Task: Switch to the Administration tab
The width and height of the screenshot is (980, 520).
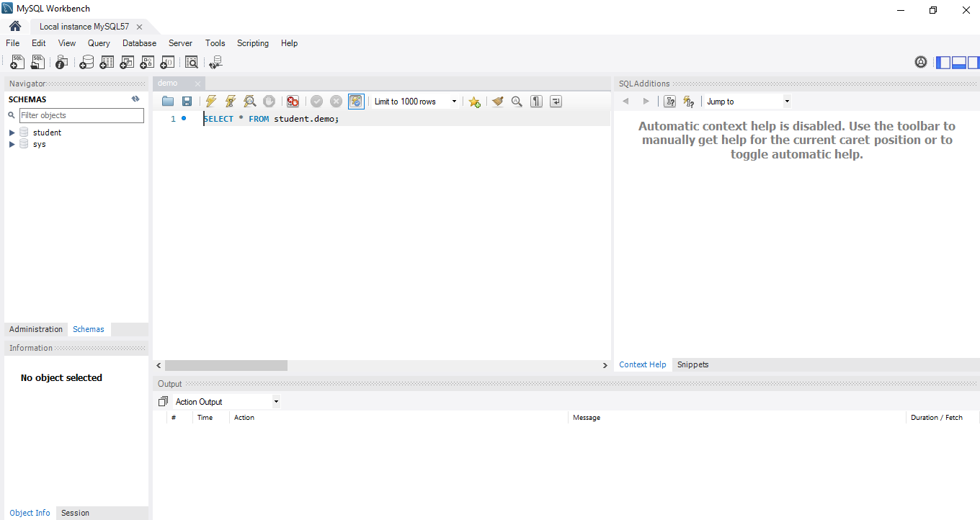Action: 36,329
